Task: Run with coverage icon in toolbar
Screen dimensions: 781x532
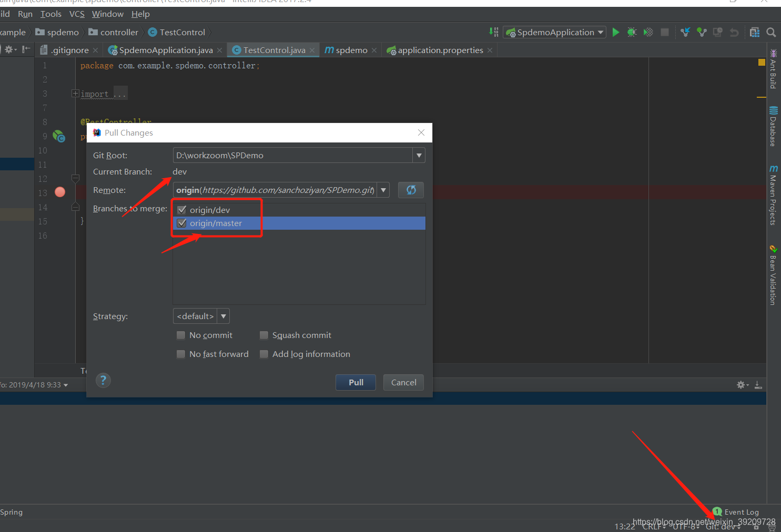Action: coord(648,32)
